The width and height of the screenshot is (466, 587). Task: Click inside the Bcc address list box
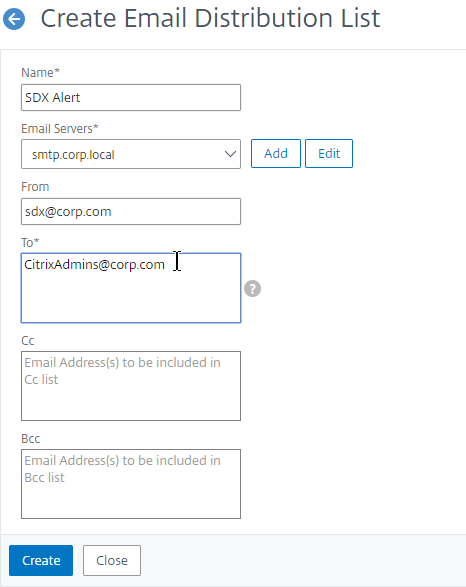pos(131,484)
